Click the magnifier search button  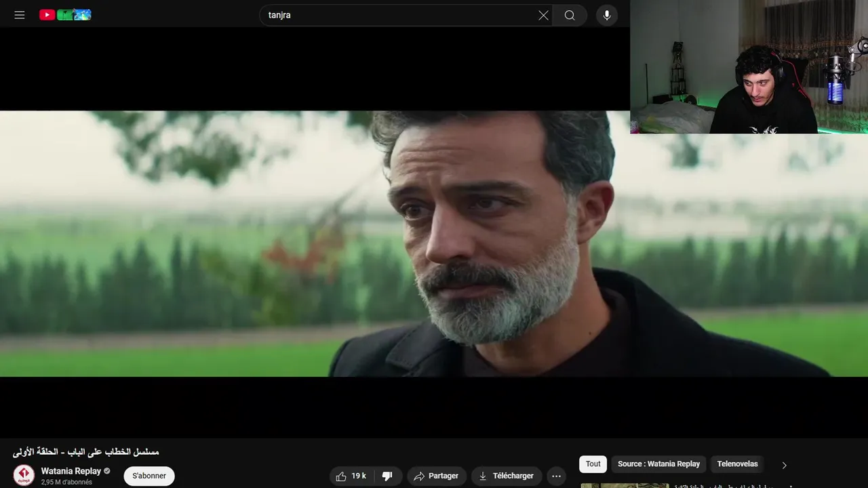[570, 15]
